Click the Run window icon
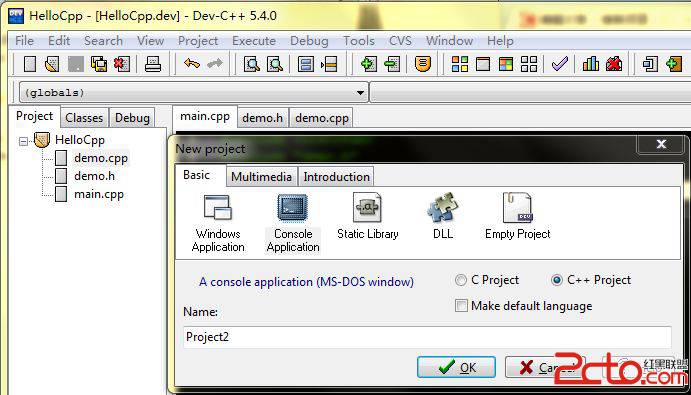 [x=483, y=64]
